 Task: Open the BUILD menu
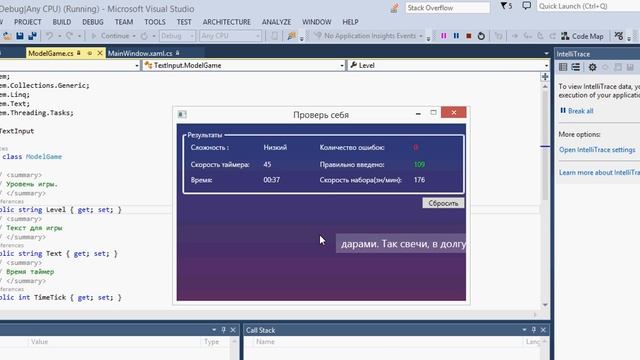point(62,22)
